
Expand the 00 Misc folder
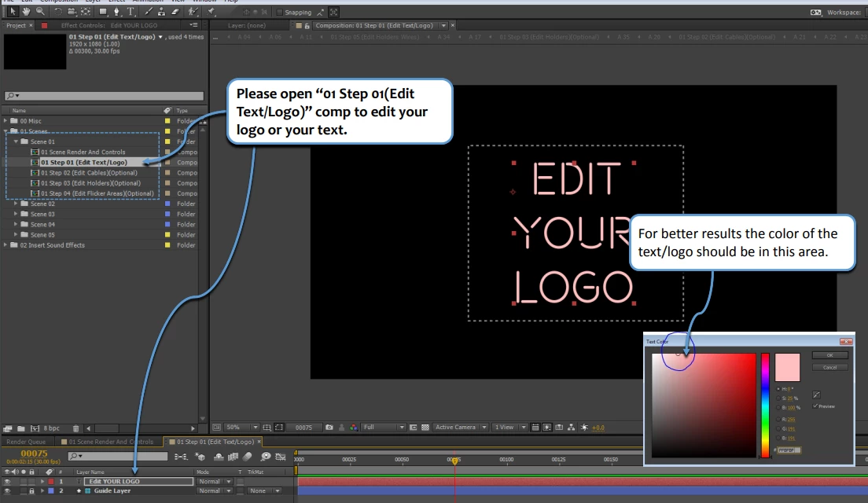pos(6,120)
